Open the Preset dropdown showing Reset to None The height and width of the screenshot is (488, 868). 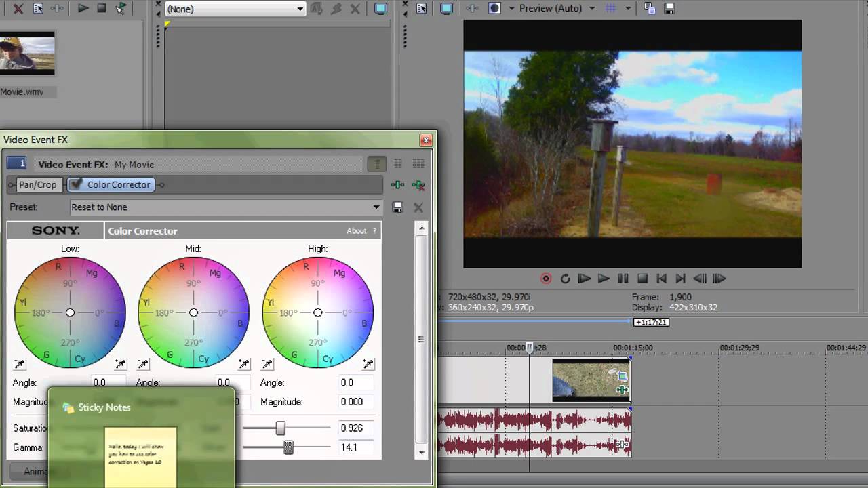click(226, 207)
